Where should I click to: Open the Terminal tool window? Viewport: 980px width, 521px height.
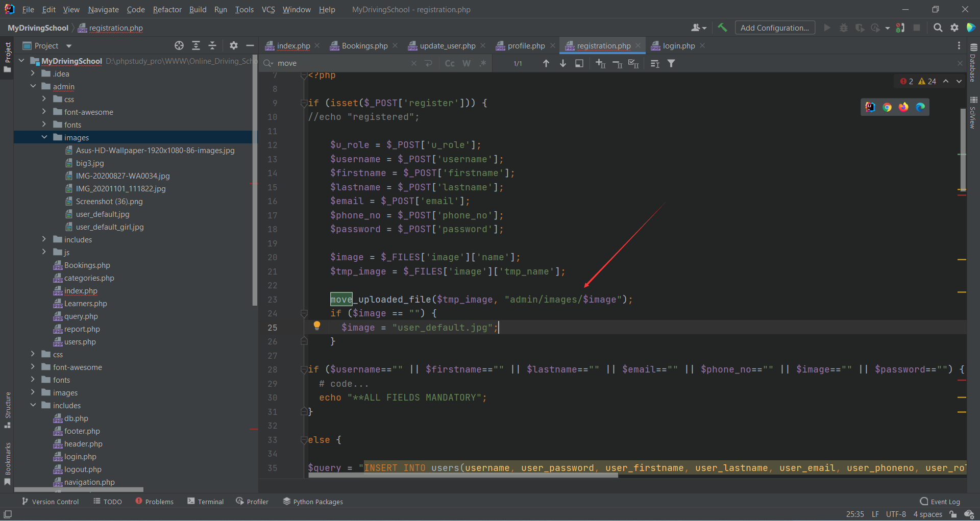[205, 502]
